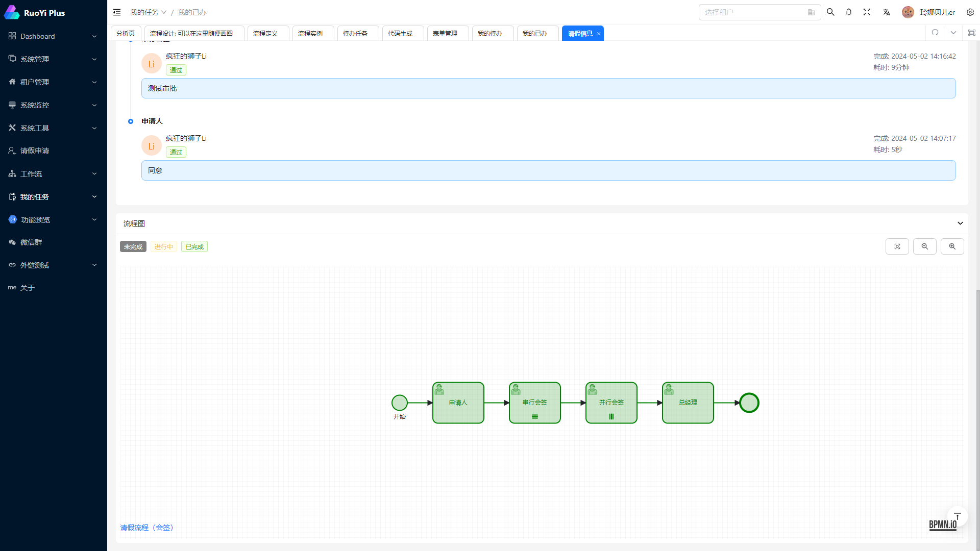Click the 总经理 task node
980x551 pixels.
tap(688, 403)
